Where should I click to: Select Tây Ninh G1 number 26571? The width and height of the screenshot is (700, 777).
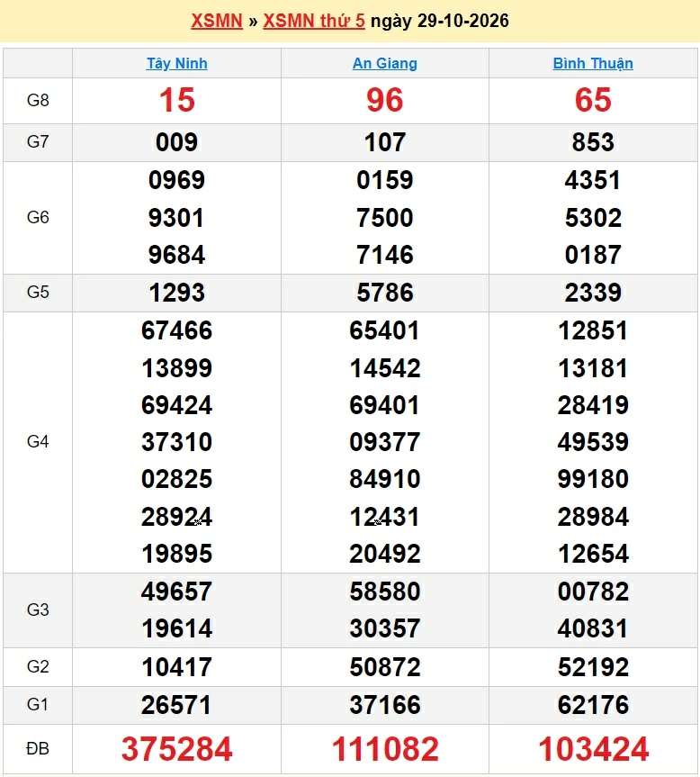[176, 705]
